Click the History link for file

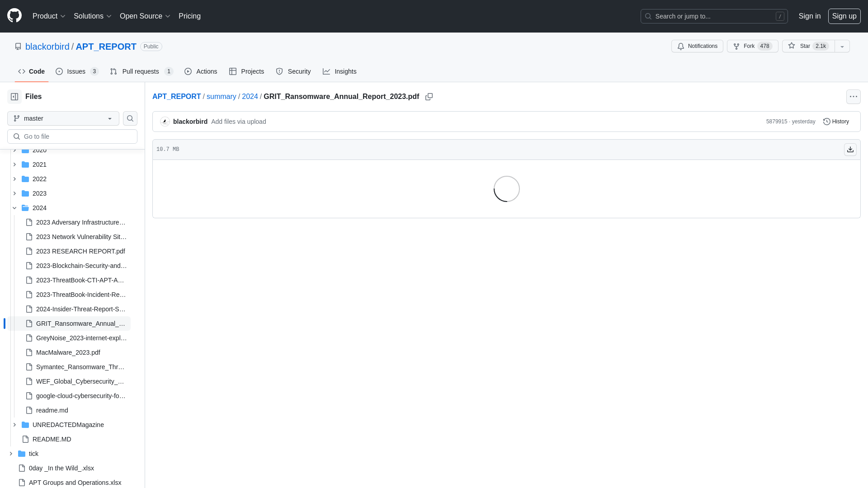(836, 122)
